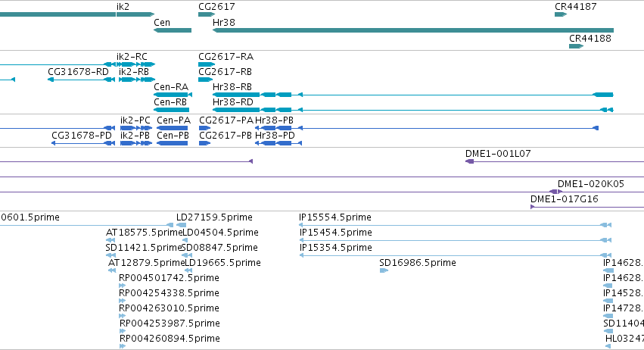Select AT18575.5prime EST label
The image size is (644, 350).
pos(144,233)
